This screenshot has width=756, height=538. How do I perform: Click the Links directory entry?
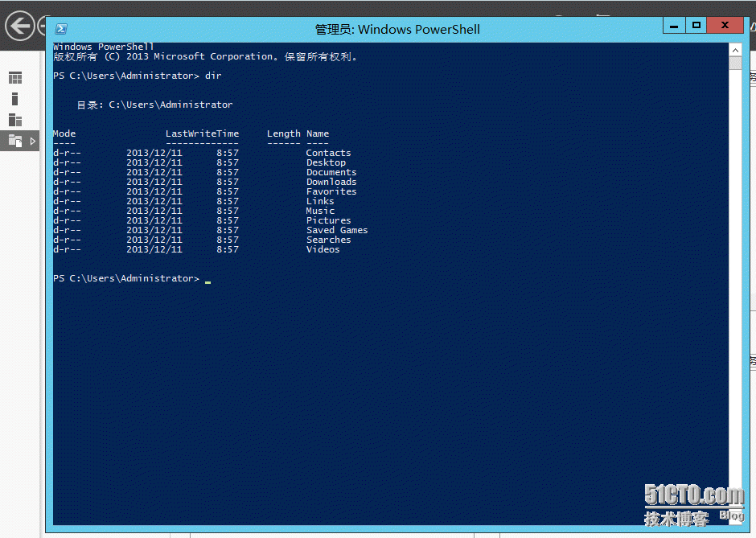(320, 201)
